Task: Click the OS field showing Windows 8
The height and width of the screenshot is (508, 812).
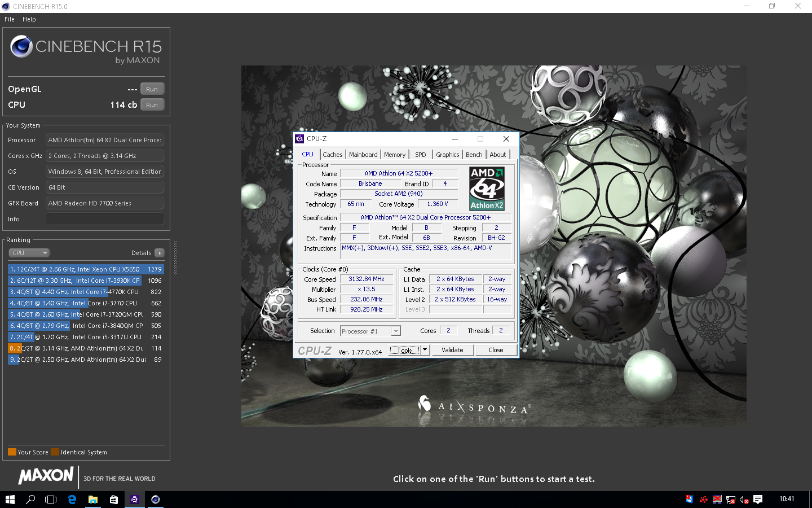Action: 105,172
